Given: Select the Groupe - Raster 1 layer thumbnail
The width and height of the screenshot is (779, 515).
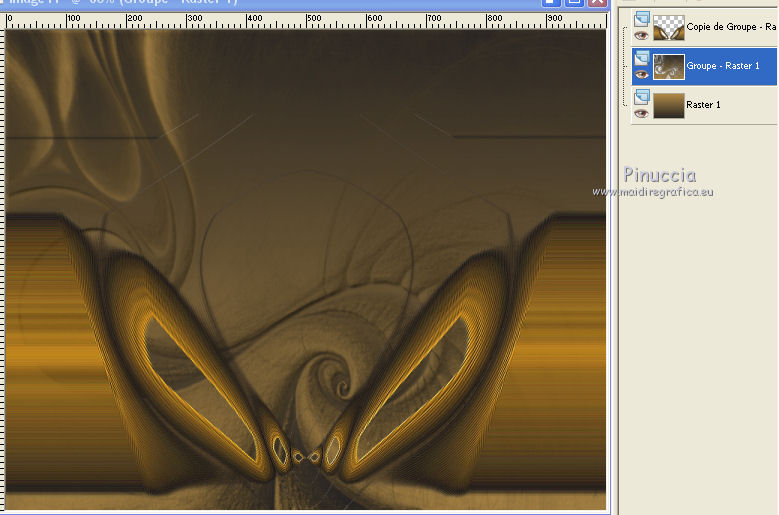Looking at the screenshot, I should point(669,67).
